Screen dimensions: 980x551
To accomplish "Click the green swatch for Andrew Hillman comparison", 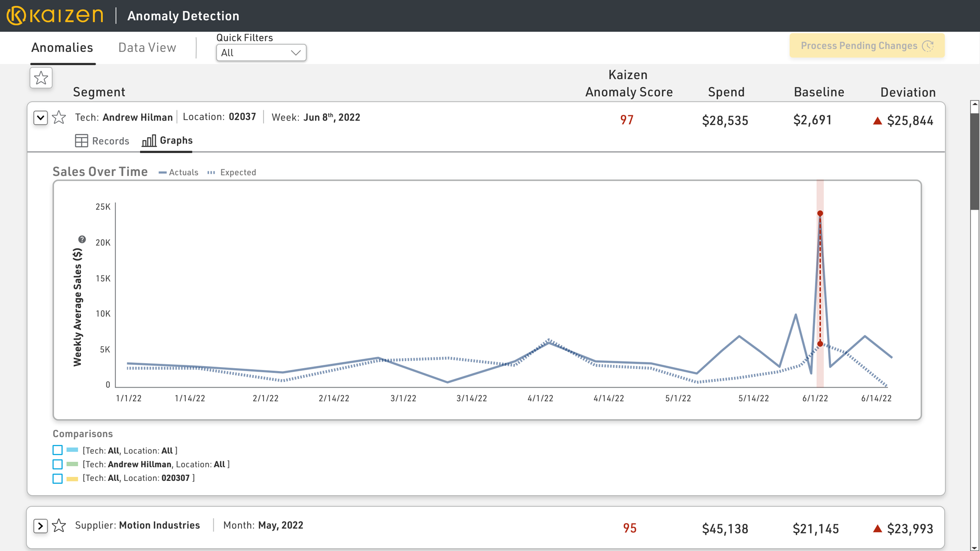I will tap(73, 464).
